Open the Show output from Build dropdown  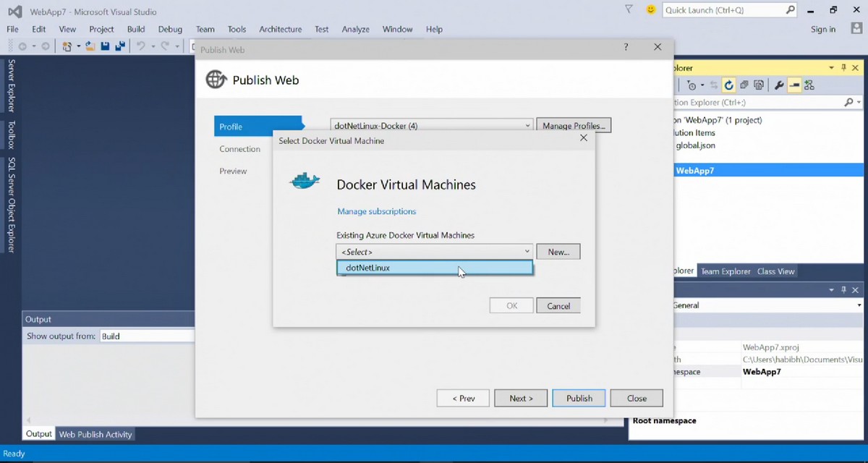coord(147,336)
